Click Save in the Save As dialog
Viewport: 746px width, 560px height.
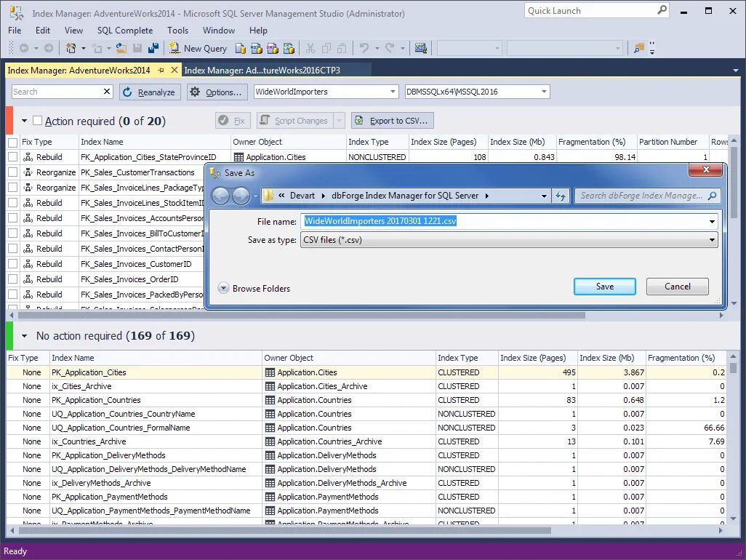click(x=605, y=287)
